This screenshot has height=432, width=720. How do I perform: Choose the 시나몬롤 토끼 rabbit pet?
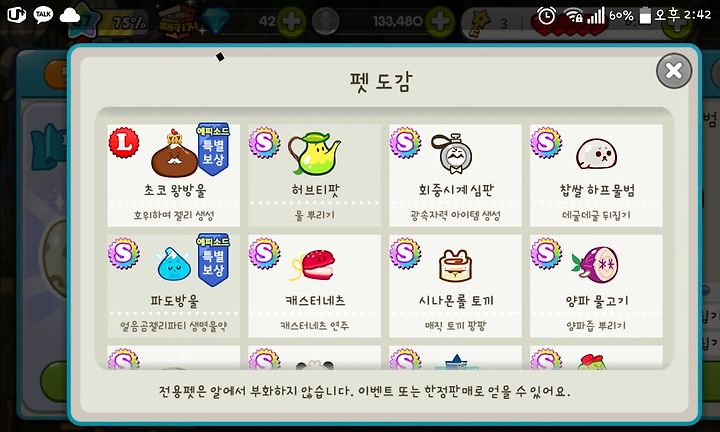455,286
